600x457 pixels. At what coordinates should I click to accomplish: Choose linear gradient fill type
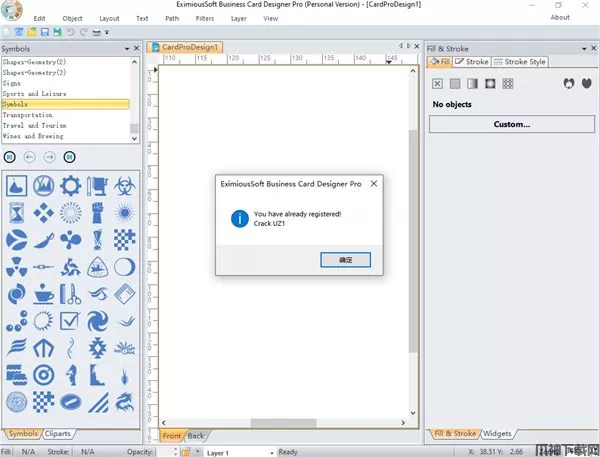click(472, 84)
